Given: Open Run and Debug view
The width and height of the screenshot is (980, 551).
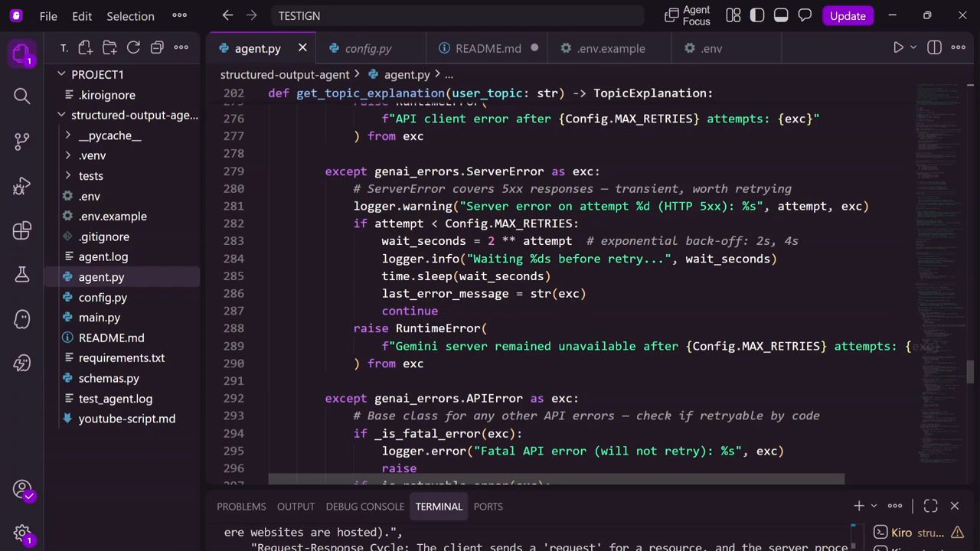Looking at the screenshot, I should [21, 186].
